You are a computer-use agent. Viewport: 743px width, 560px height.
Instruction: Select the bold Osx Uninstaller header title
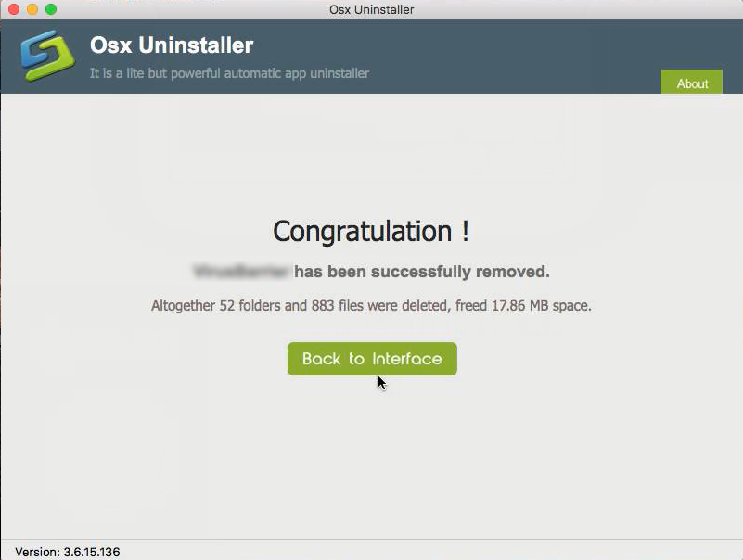coord(172,45)
